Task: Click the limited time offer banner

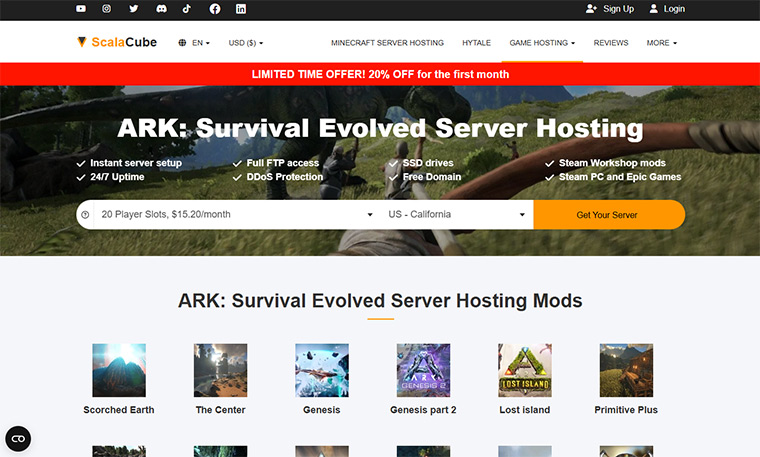Action: pos(380,74)
